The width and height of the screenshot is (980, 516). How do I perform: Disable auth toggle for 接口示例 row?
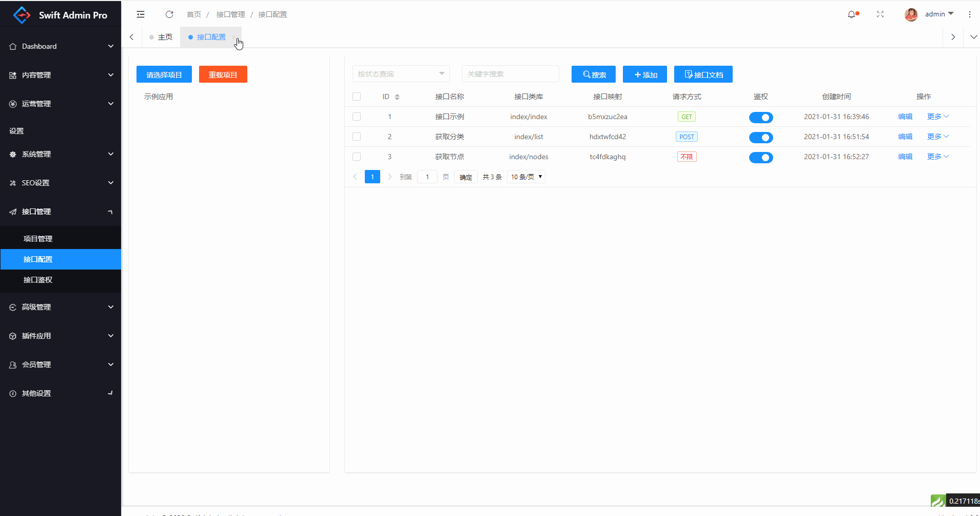point(760,118)
